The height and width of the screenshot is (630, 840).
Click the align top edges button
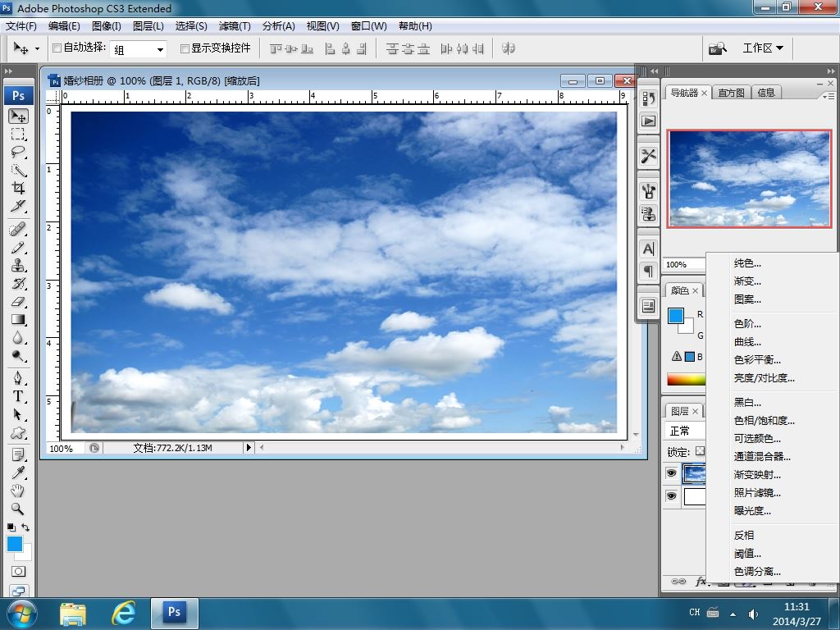(276, 48)
